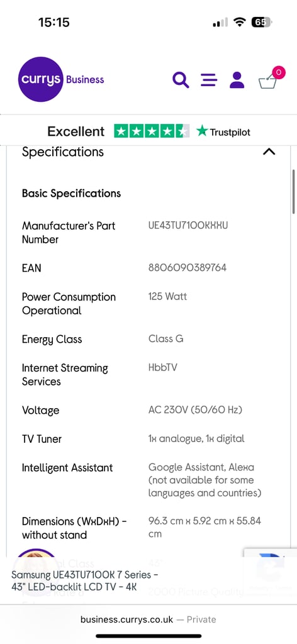The image size is (297, 644).
Task: Click the page scrollbar thumb
Action: click(294, 191)
